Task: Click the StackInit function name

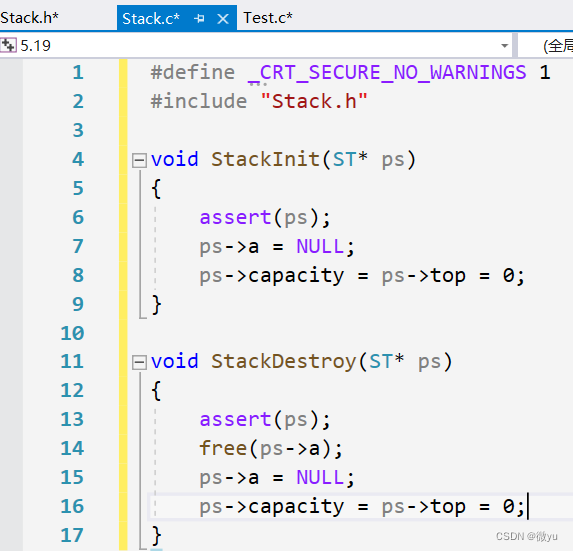Action: pos(265,159)
